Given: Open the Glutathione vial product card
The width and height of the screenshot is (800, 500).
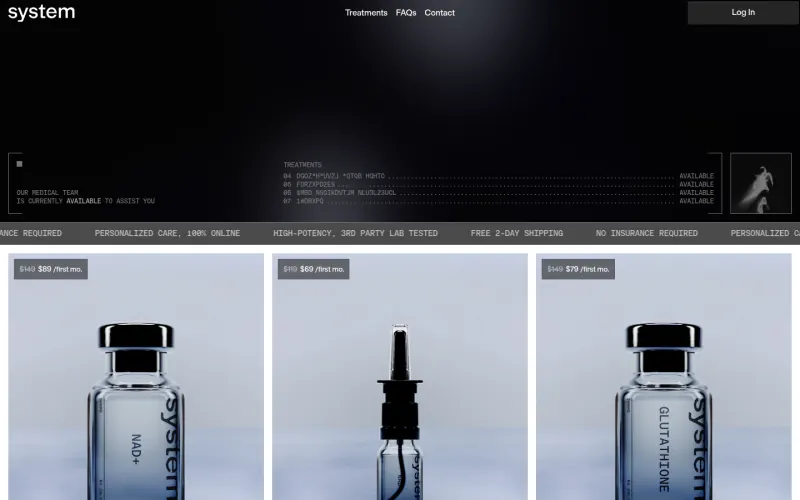Looking at the screenshot, I should click(663, 377).
